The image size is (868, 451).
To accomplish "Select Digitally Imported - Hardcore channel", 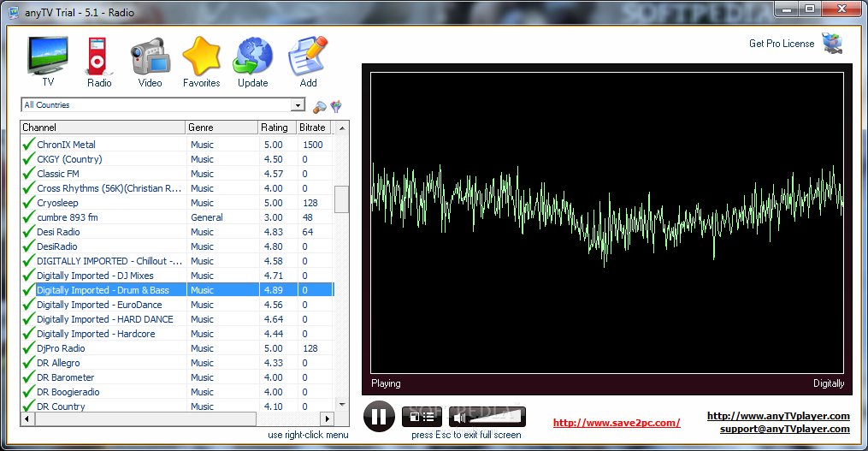I will (x=177, y=334).
